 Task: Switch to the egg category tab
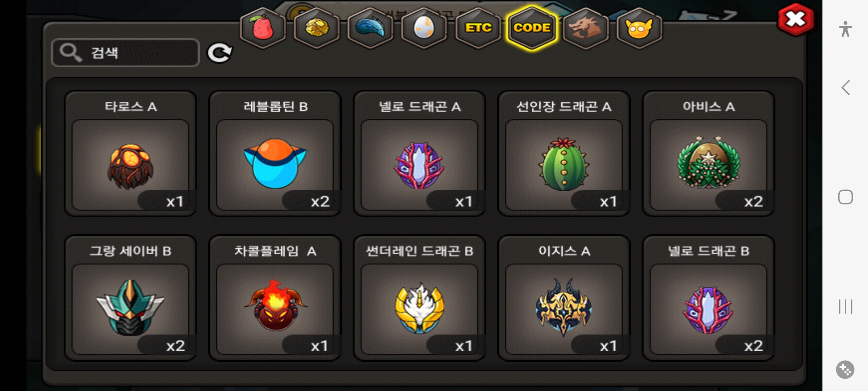point(424,28)
